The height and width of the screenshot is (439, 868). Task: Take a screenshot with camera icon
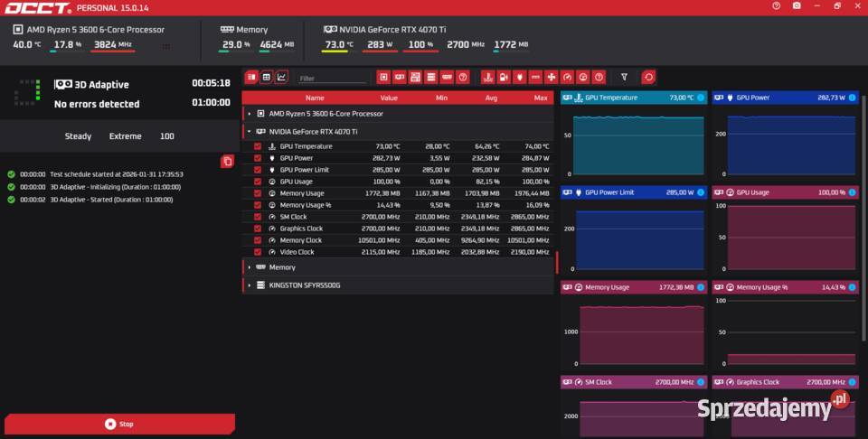(797, 5)
